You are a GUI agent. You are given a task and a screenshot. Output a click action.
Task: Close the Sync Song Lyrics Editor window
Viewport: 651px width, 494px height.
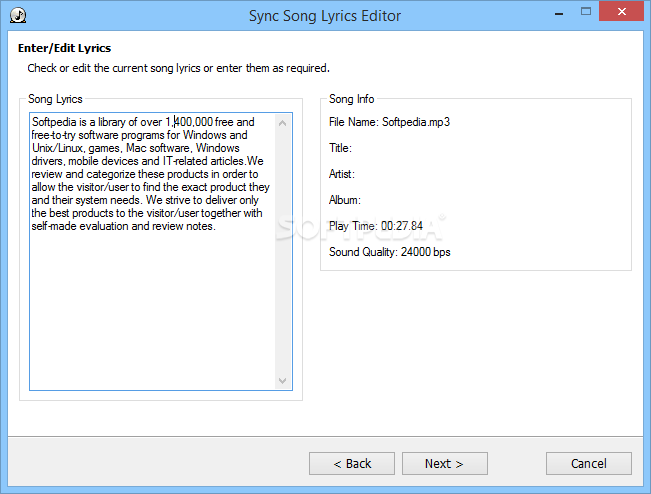(x=622, y=12)
